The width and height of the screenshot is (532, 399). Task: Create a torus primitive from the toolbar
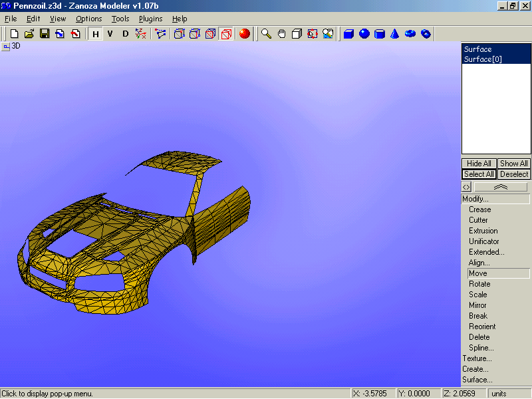[410, 34]
